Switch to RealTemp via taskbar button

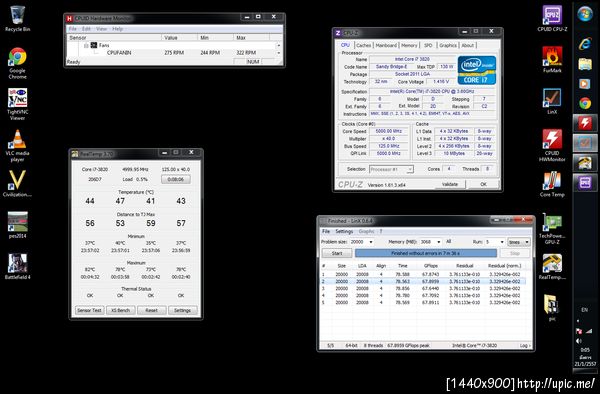[585, 163]
